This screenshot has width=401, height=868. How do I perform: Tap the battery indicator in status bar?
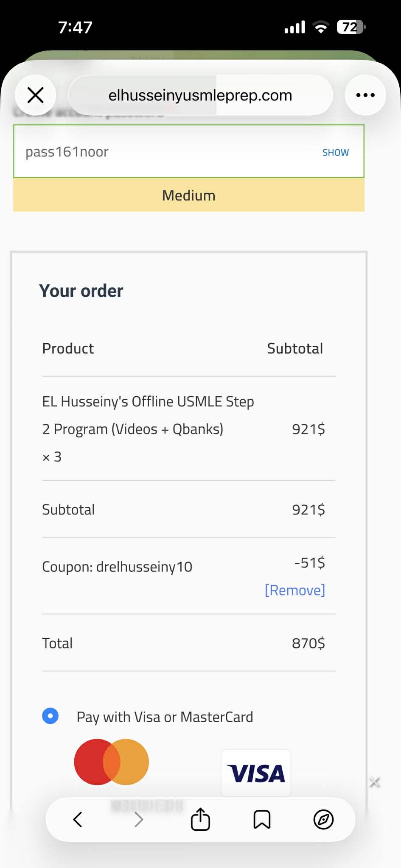point(351,27)
